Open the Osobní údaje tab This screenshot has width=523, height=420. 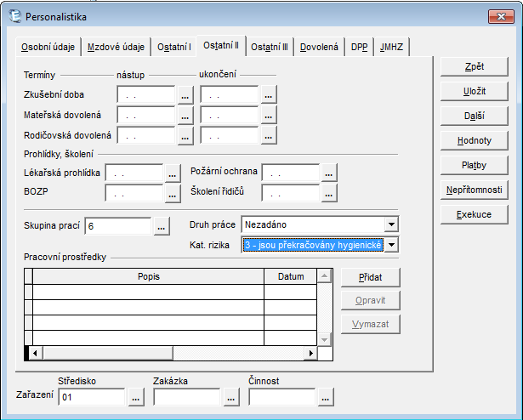[x=48, y=48]
